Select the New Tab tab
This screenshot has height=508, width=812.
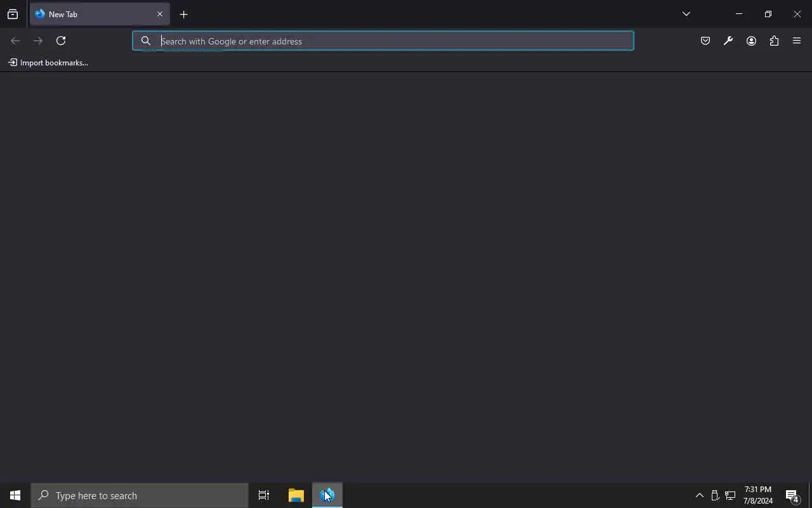(x=100, y=14)
